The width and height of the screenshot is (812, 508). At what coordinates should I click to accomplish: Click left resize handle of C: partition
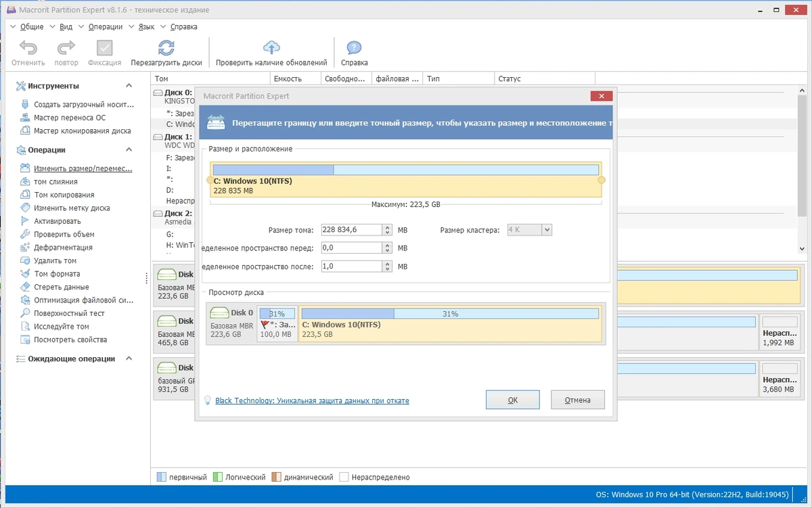(210, 180)
